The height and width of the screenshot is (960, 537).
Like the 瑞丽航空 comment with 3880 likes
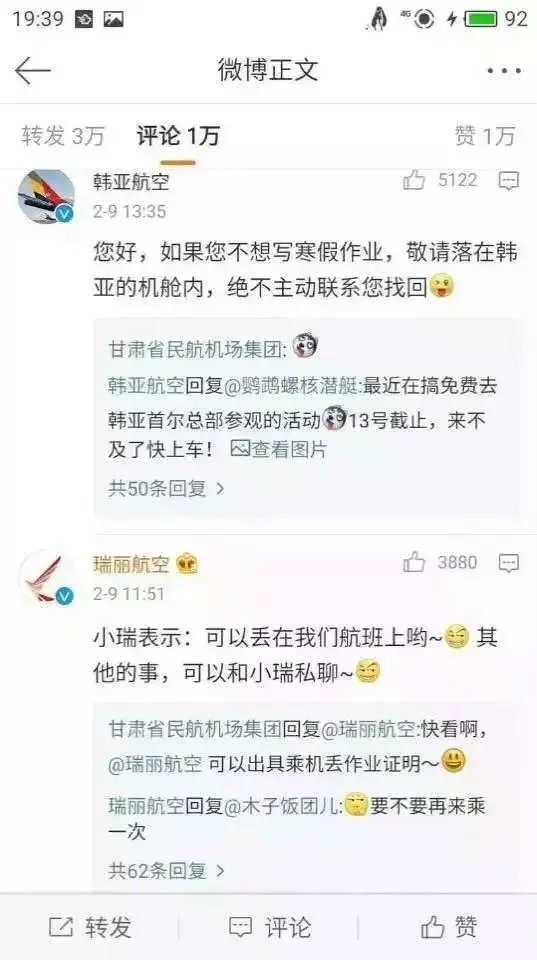click(414, 563)
